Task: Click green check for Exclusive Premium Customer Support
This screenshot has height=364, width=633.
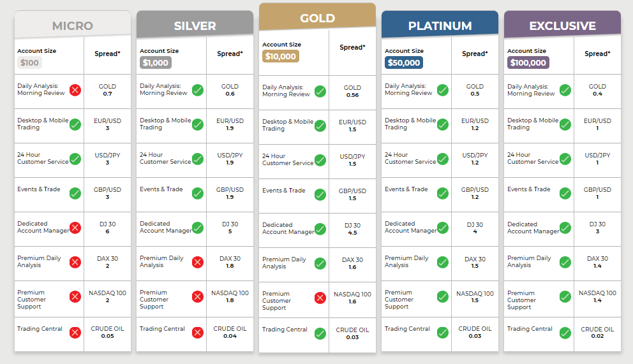Action: point(565,297)
